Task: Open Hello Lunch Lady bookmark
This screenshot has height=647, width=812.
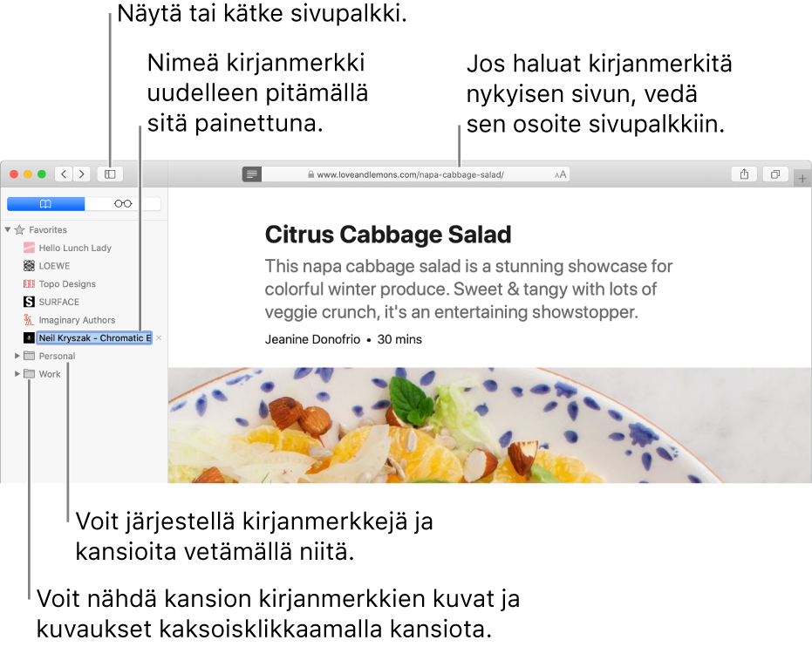Action: [x=75, y=248]
